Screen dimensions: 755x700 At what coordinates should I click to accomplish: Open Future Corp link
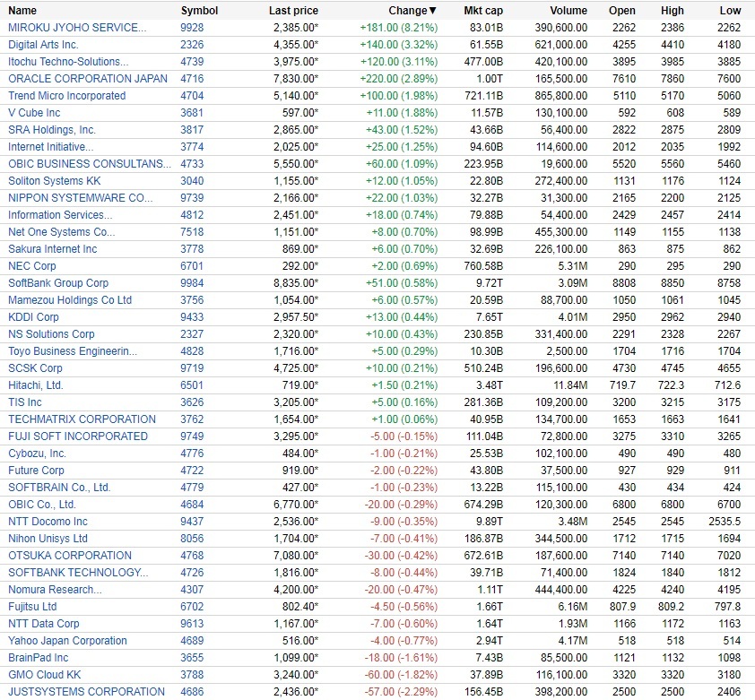(36, 471)
